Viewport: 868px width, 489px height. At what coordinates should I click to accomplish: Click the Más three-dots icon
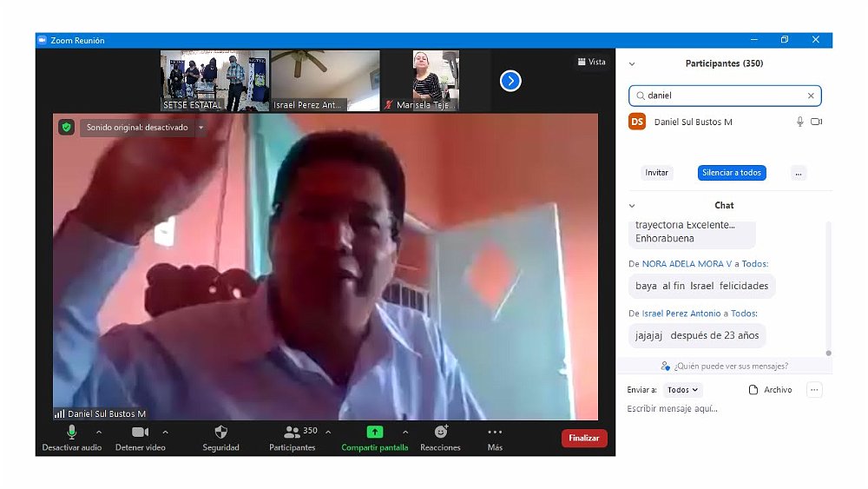[x=495, y=432]
